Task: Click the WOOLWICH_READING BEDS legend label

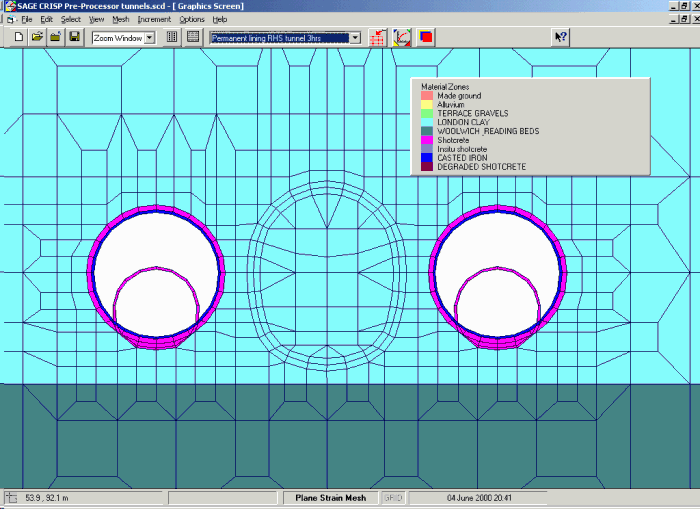Action: (488, 131)
